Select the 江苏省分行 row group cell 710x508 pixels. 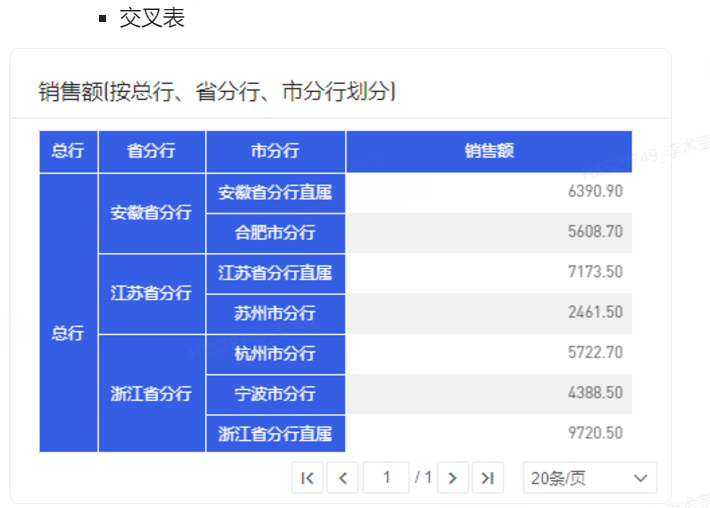pyautogui.click(x=151, y=293)
